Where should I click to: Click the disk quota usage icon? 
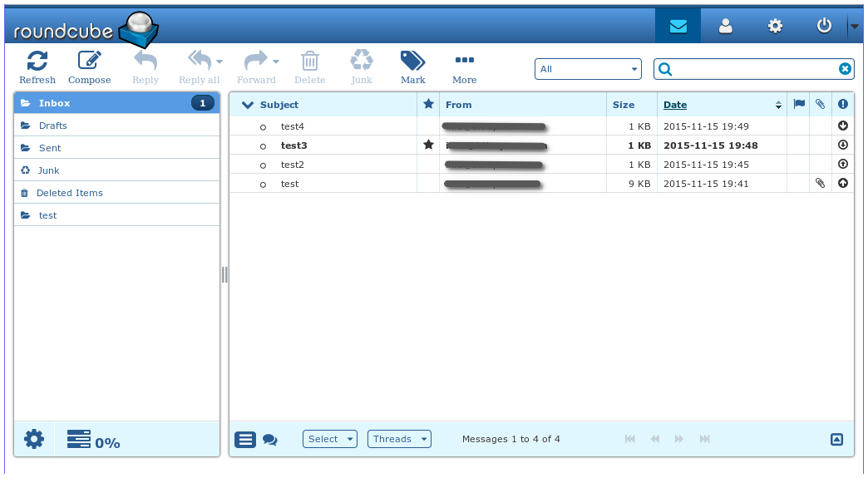pyautogui.click(x=79, y=439)
